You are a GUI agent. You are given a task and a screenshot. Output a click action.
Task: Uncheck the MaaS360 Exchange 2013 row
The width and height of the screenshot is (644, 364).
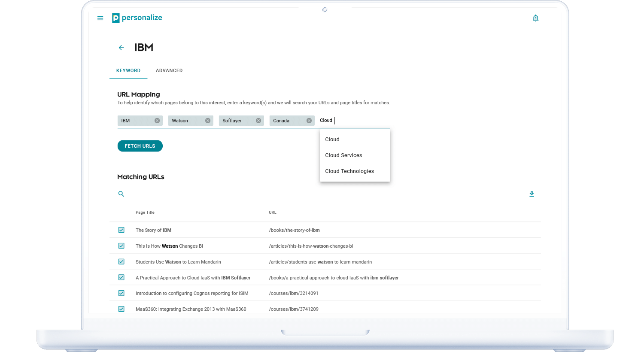(x=122, y=309)
